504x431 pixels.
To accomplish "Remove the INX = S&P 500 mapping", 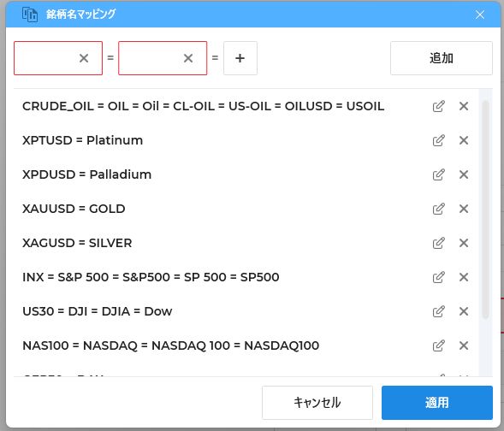I will tap(464, 277).
